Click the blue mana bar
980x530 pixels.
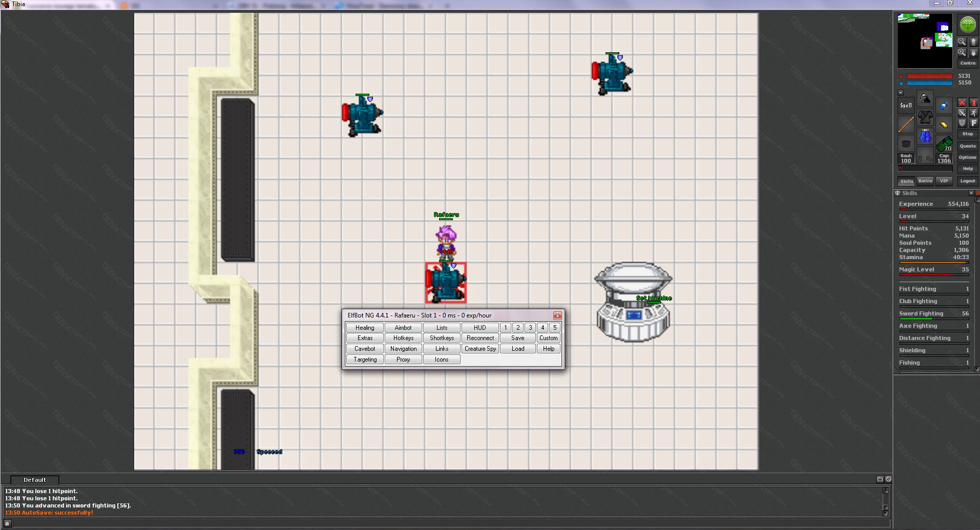930,83
